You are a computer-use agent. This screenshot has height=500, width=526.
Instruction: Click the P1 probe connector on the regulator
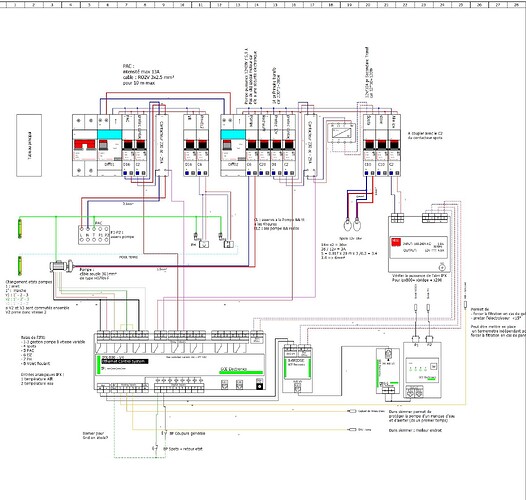(416, 339)
